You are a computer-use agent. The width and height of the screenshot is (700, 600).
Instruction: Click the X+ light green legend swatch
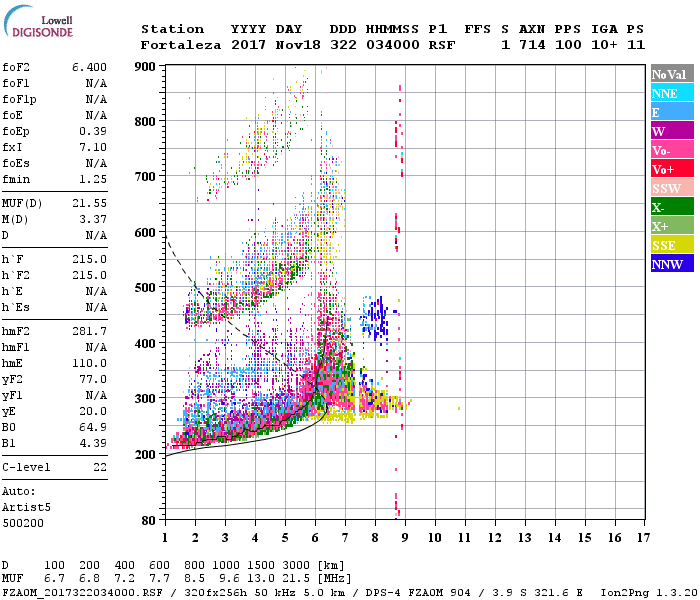coord(672,225)
